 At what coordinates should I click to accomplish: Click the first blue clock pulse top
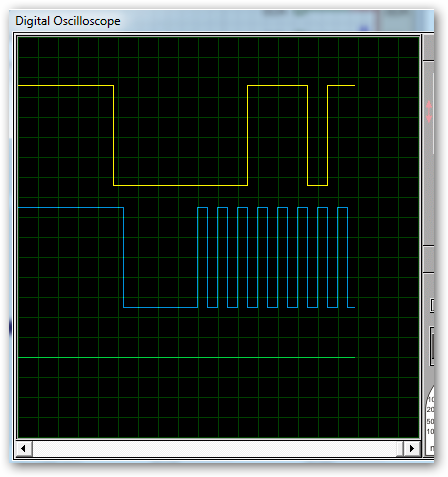tap(202, 208)
